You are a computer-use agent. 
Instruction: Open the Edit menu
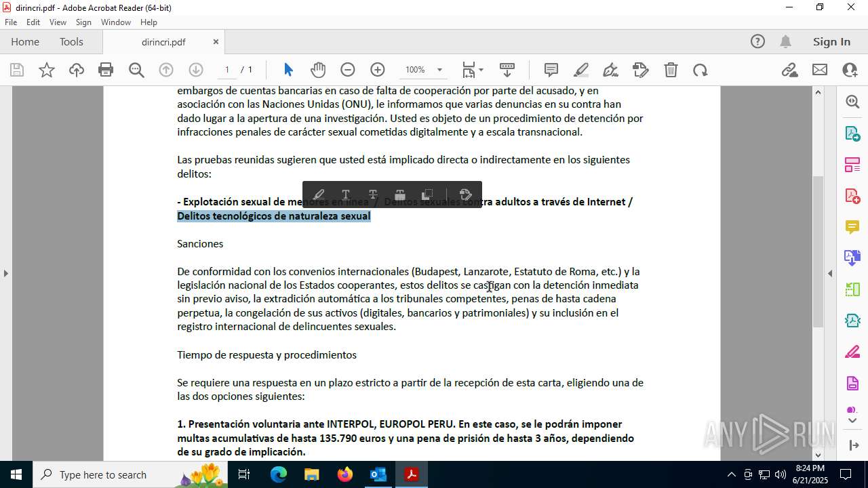pyautogui.click(x=33, y=22)
